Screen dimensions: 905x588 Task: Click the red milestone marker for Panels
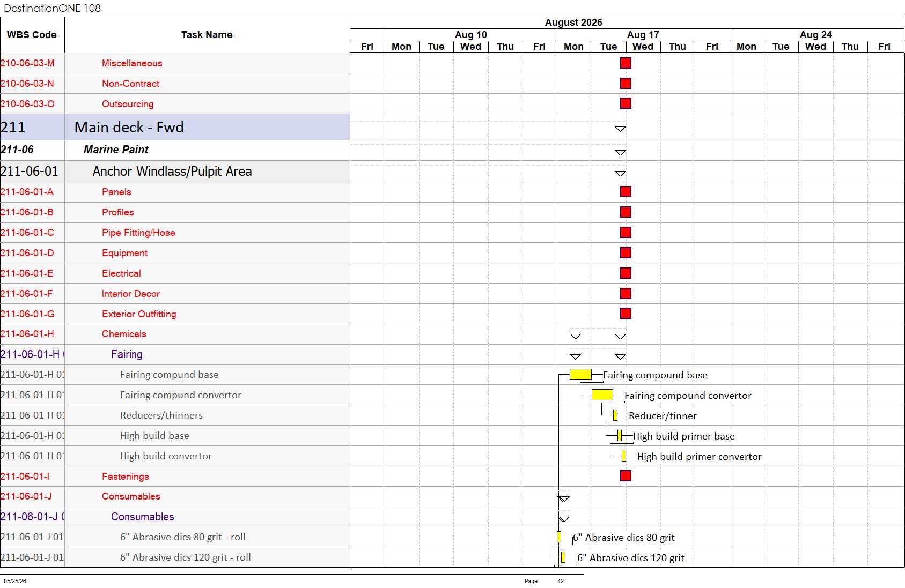point(626,192)
